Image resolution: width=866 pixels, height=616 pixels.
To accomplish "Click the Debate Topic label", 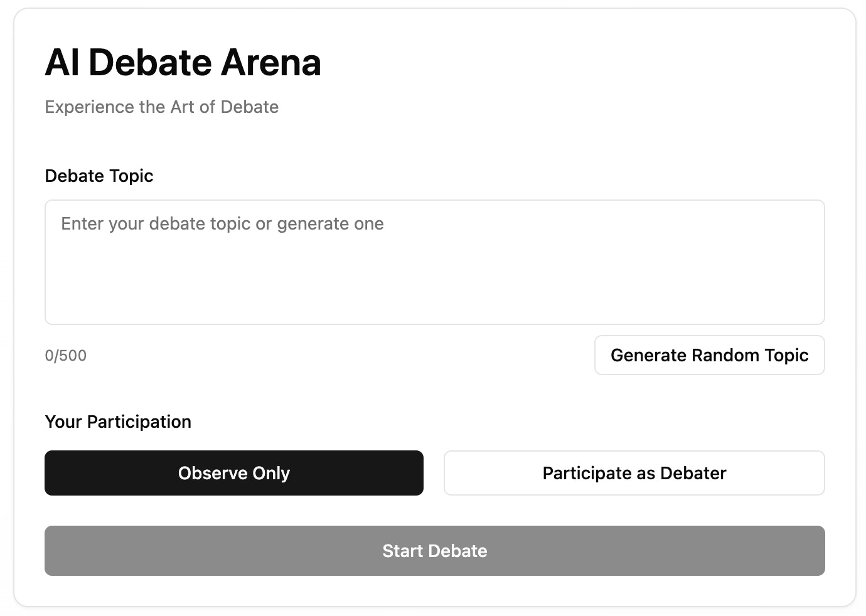I will (99, 176).
